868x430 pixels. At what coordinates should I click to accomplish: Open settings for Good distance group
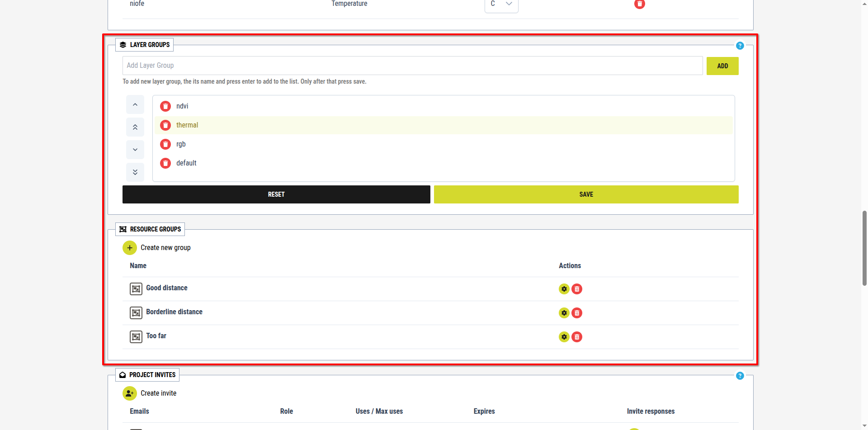[564, 289]
